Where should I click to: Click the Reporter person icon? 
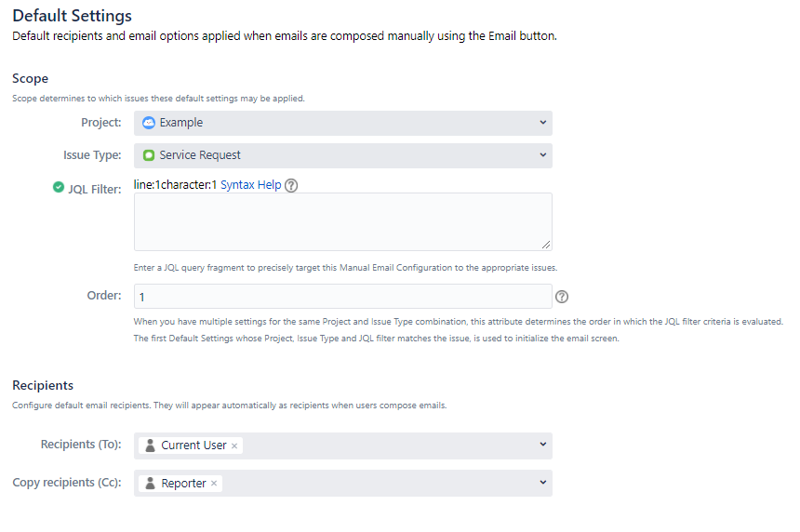[x=150, y=483]
